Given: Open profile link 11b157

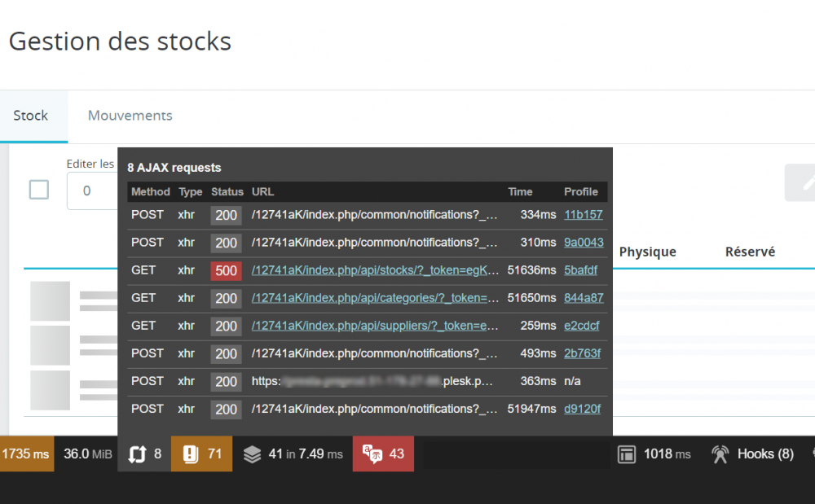Looking at the screenshot, I should [584, 215].
